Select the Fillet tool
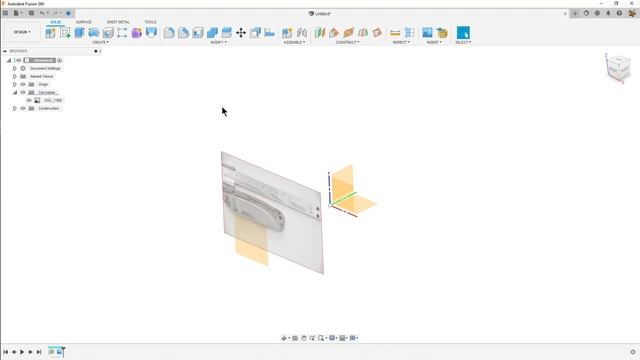This screenshot has width=640, height=360. pyautogui.click(x=169, y=33)
